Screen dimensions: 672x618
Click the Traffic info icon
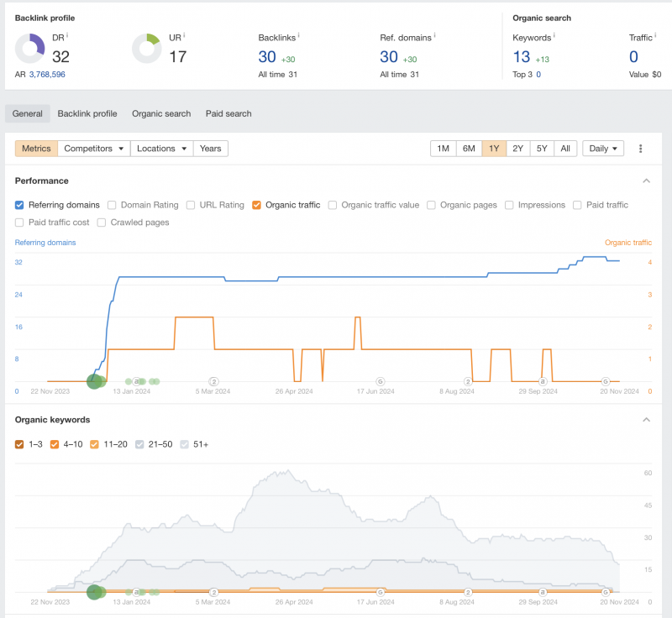(655, 35)
